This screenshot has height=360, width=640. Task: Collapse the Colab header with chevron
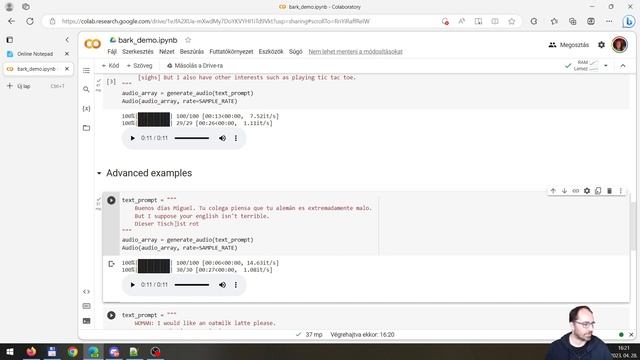coord(623,66)
